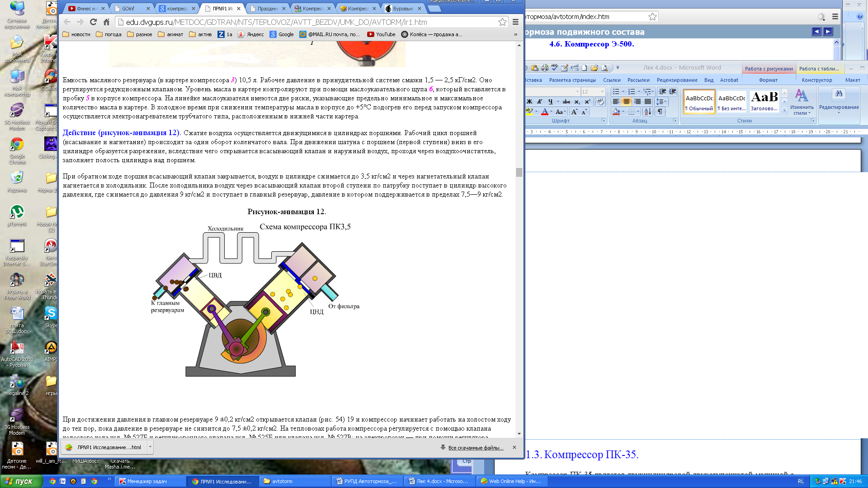
Task: Align text left in Word
Action: 616,102
